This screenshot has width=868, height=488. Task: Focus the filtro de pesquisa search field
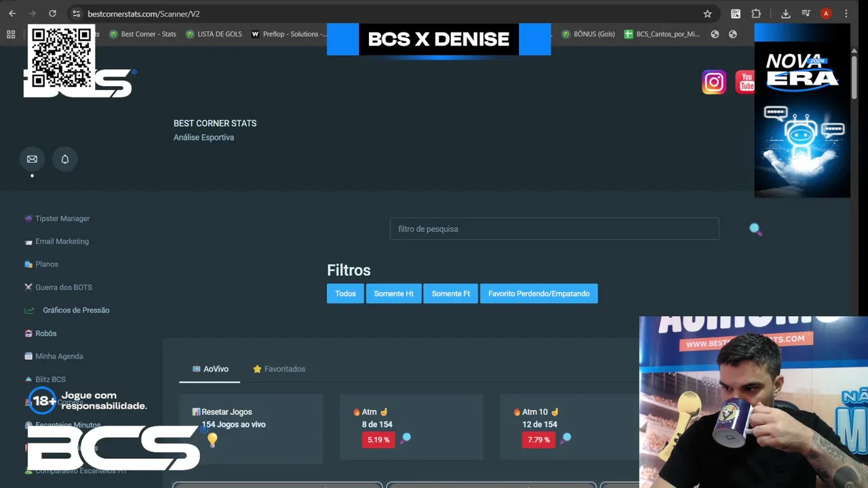[554, 229]
